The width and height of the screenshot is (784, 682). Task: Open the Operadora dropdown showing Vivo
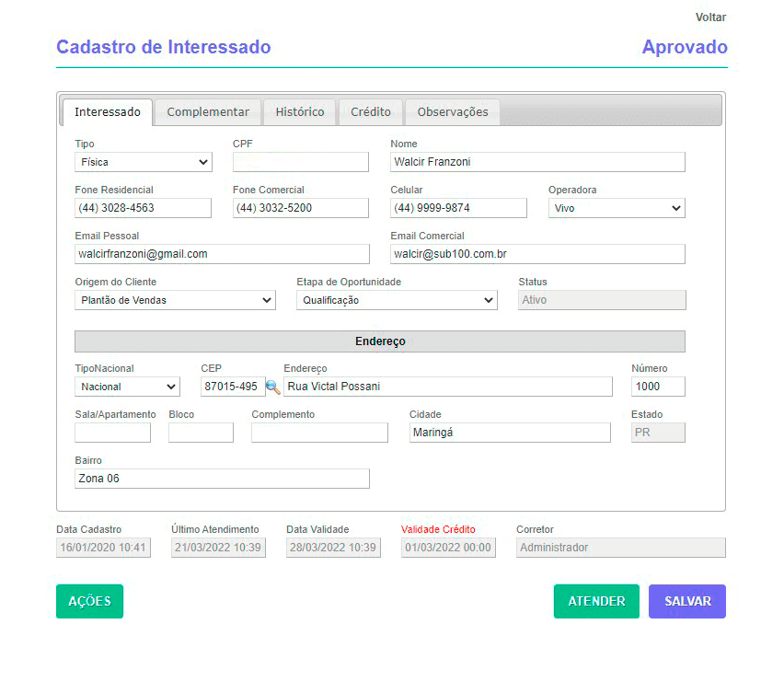point(617,207)
